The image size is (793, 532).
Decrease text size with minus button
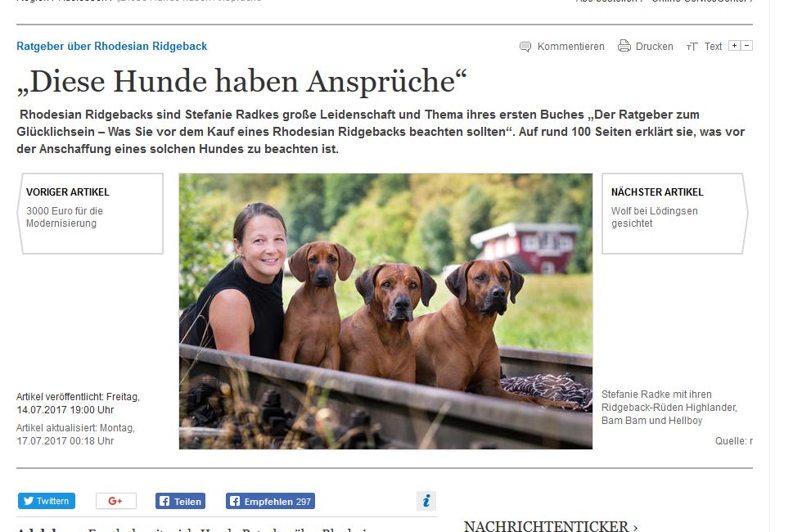(x=747, y=46)
